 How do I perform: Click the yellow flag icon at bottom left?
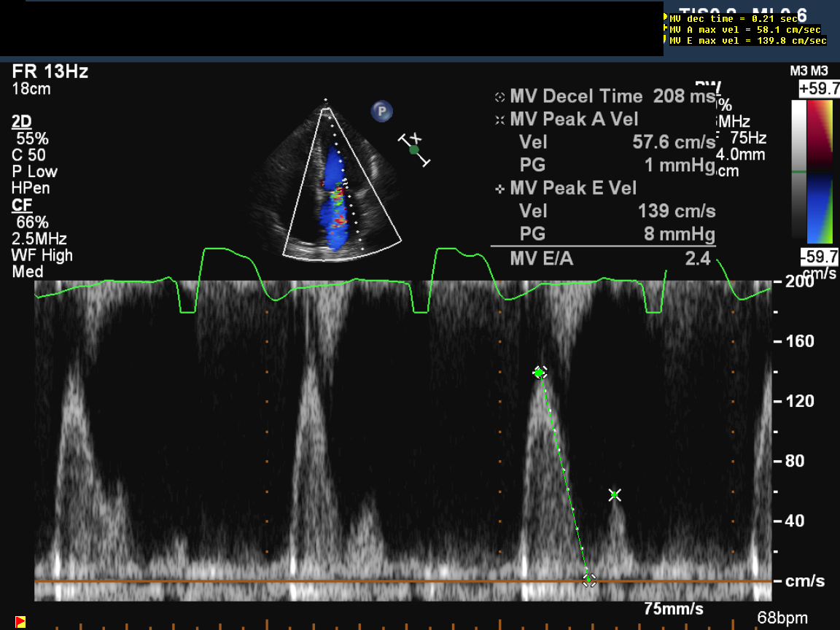point(20,621)
